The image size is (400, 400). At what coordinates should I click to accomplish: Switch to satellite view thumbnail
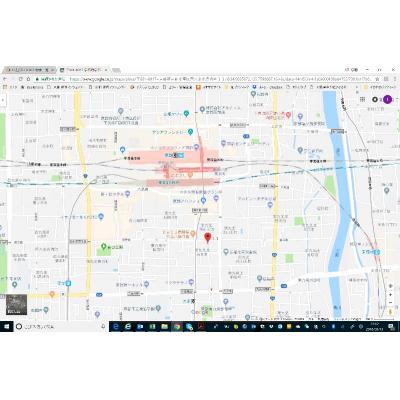pos(16,304)
